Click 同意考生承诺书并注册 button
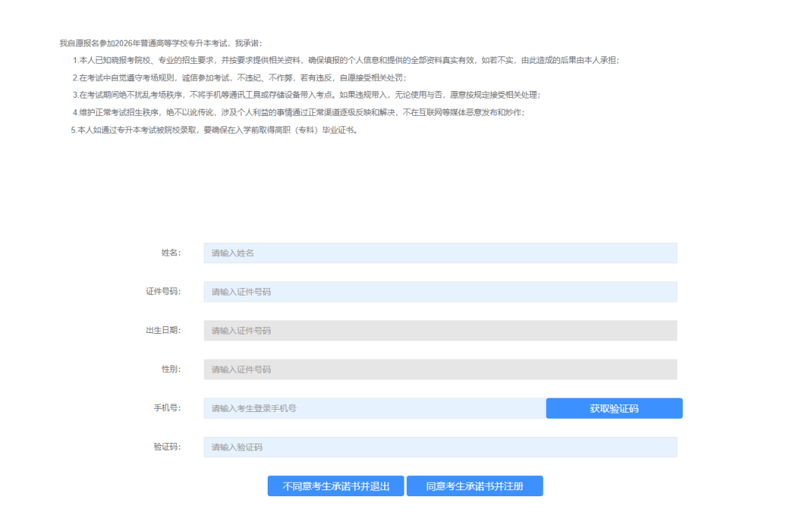Viewport: 812px width, 509px height. [x=474, y=486]
